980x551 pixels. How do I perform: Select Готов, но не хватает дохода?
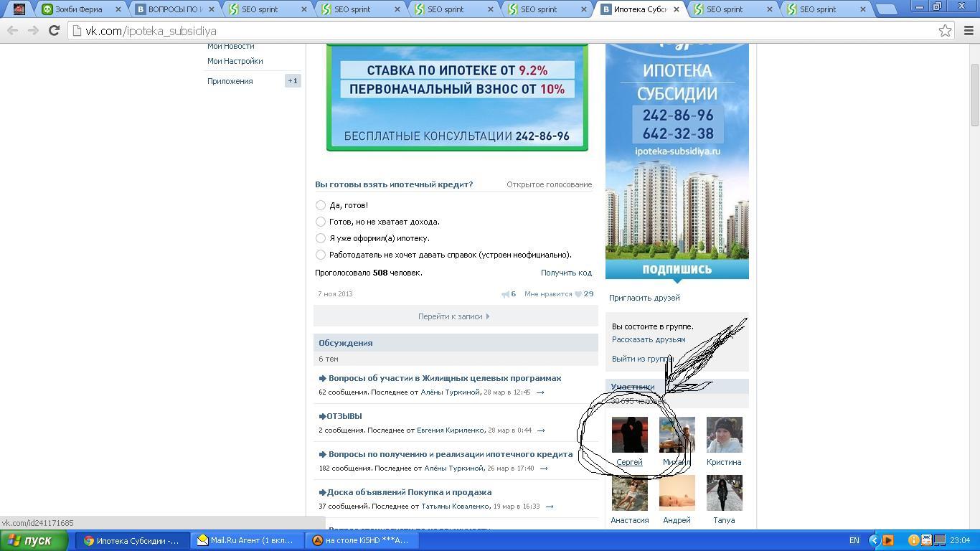[321, 222]
